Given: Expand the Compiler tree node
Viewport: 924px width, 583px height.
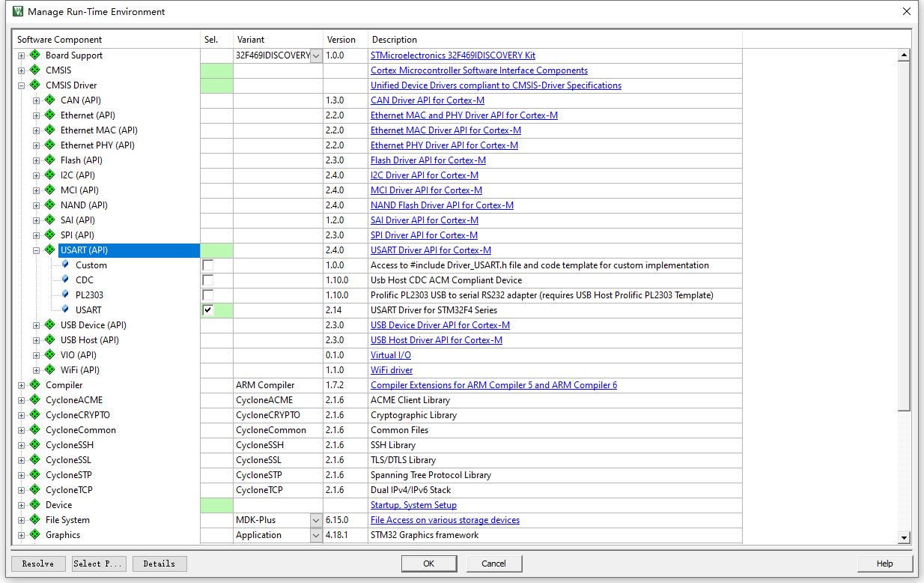Looking at the screenshot, I should pyautogui.click(x=21, y=385).
